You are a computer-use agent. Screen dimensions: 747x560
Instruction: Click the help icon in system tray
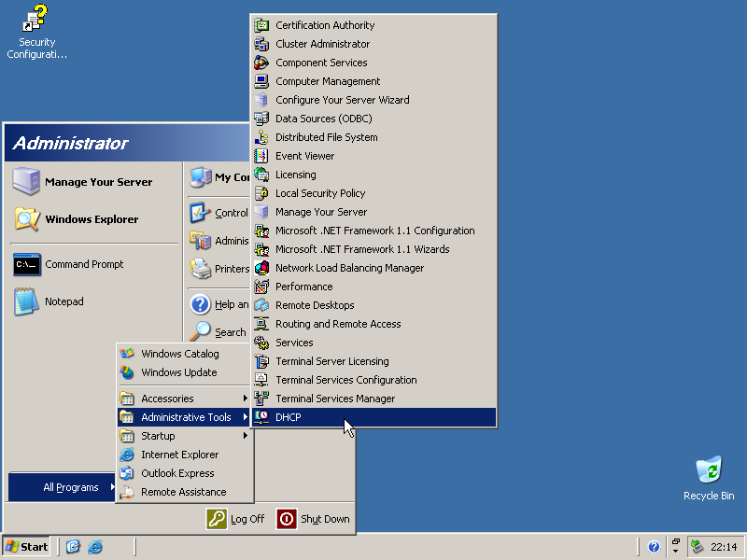654,547
